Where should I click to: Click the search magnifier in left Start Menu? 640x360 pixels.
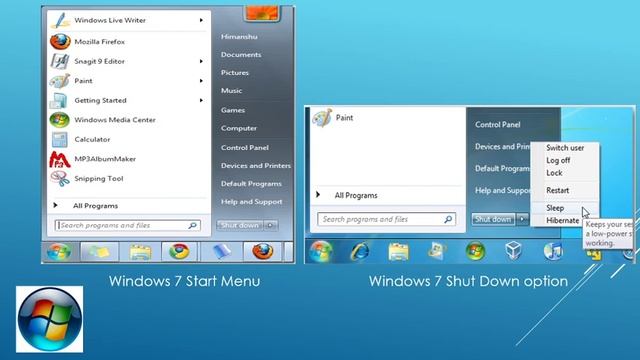pos(192,225)
